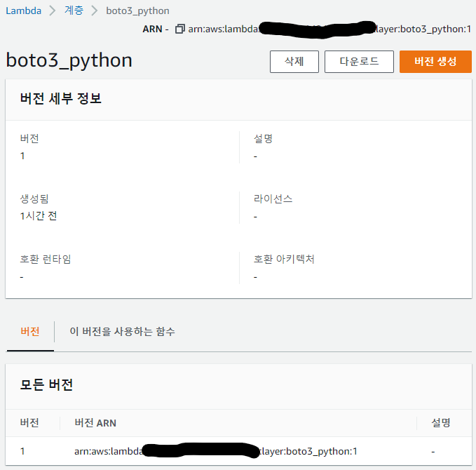Click the 라이선스 label
The width and height of the screenshot is (476, 470).
pyautogui.click(x=273, y=199)
